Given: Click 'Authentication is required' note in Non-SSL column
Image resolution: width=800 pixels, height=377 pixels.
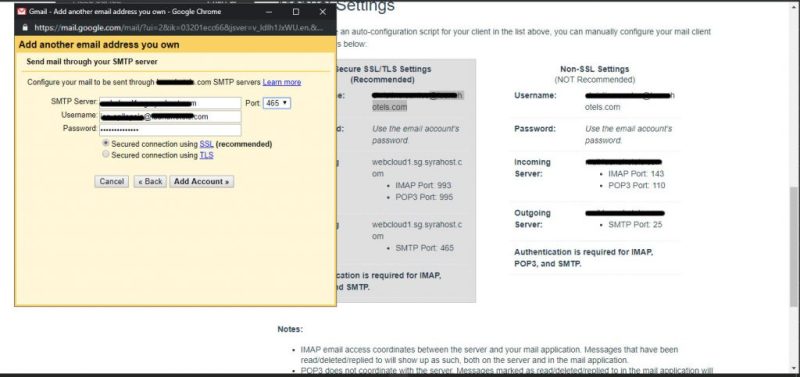Looking at the screenshot, I should click(x=584, y=258).
